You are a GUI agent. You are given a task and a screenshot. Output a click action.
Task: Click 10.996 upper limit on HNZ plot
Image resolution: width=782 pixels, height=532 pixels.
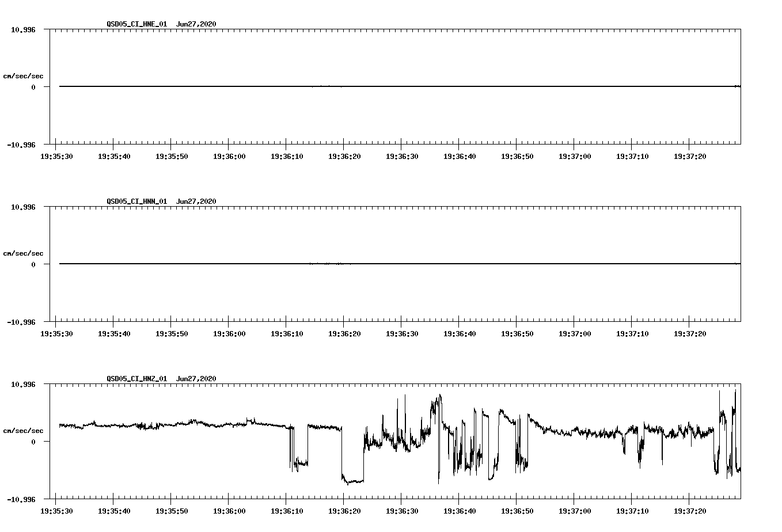(23, 384)
